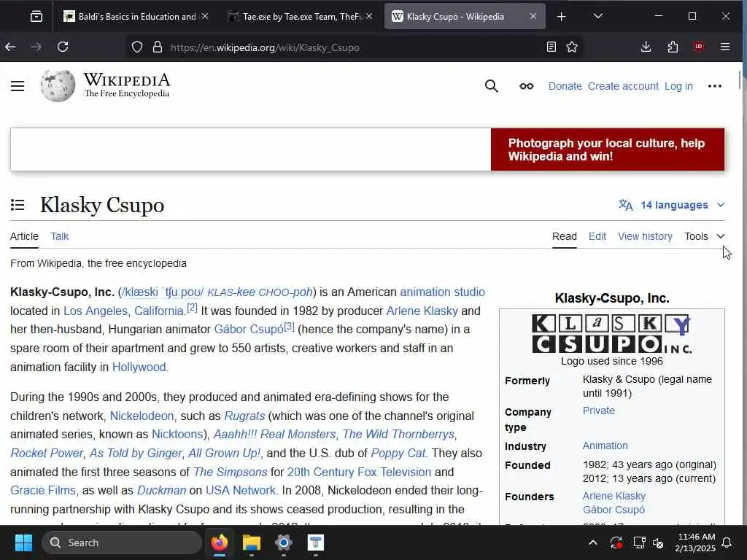Open clock showing 11:46 AM
Screen dimensions: 747x560
point(695,542)
